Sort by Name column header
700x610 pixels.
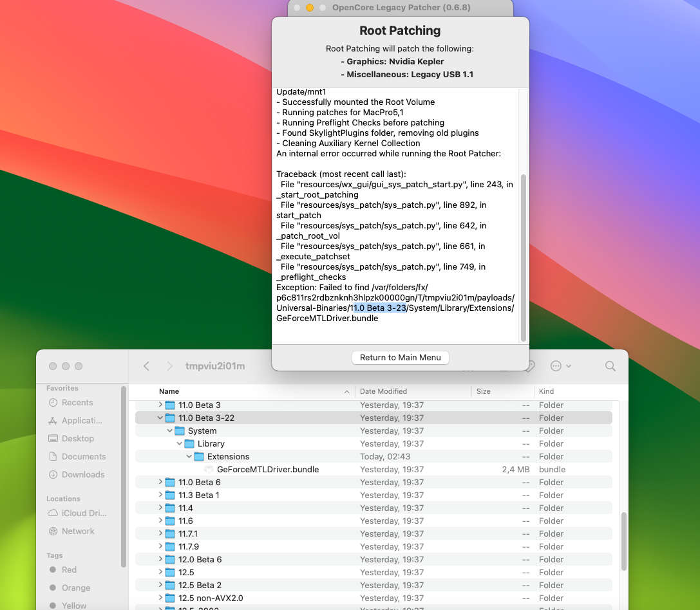coord(169,391)
